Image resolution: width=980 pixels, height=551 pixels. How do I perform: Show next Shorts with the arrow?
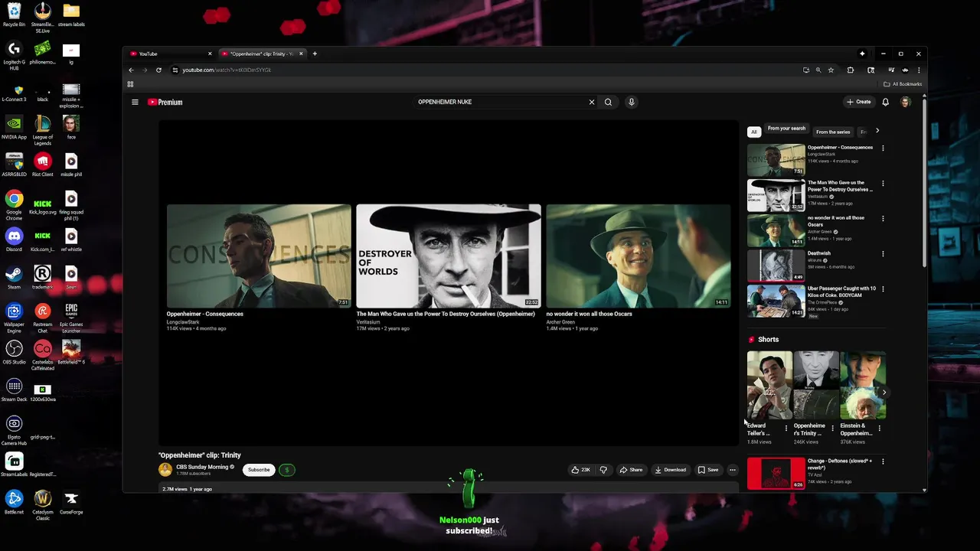coord(884,393)
